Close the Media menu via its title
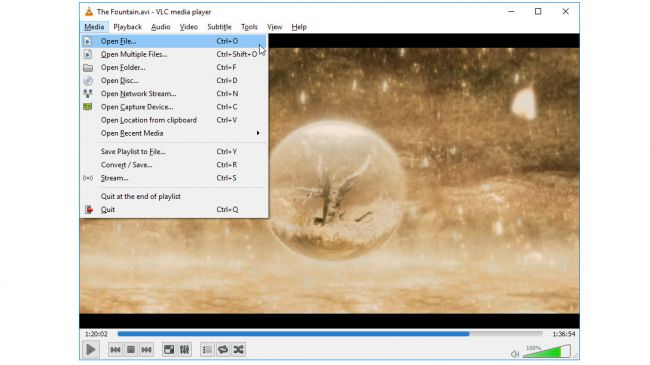Image resolution: width=650 pixels, height=365 pixels. 94,27
